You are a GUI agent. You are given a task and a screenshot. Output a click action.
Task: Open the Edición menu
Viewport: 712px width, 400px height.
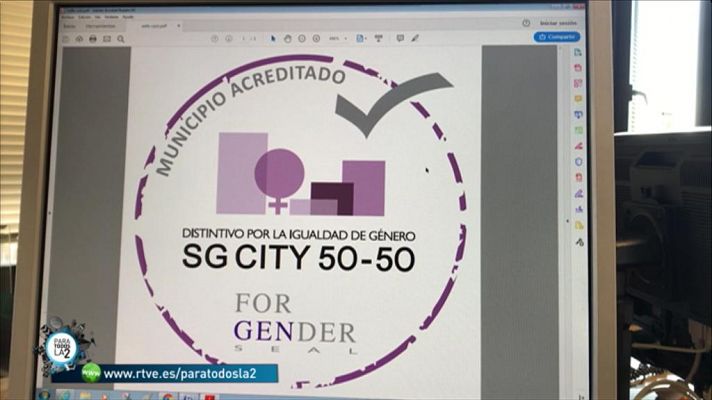click(x=84, y=17)
